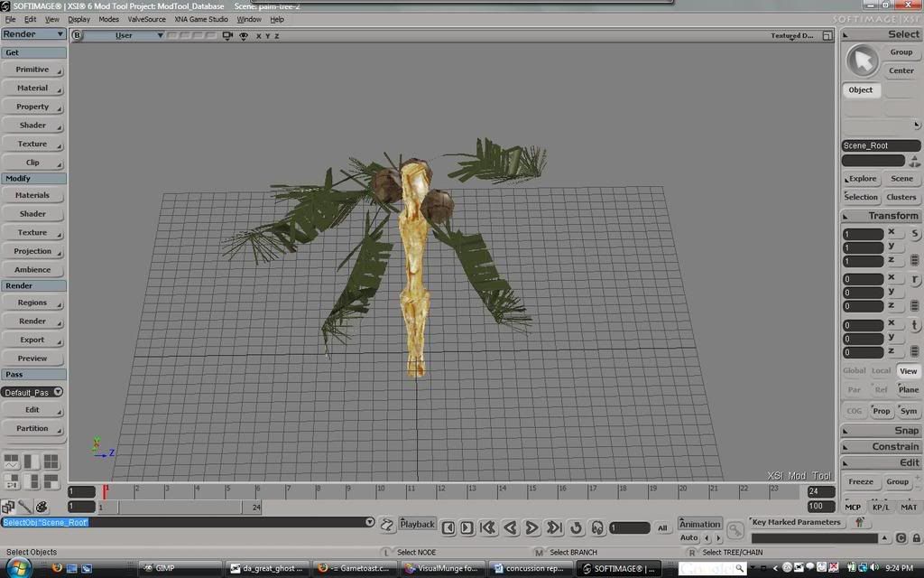
Task: Click the stacked windows toolbar panel icon
Action: coord(8,507)
